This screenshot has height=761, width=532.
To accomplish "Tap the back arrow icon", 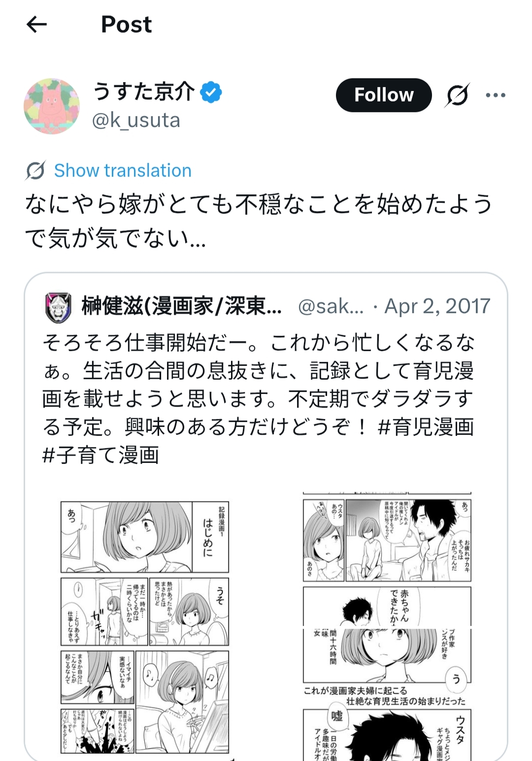I will pyautogui.click(x=36, y=24).
